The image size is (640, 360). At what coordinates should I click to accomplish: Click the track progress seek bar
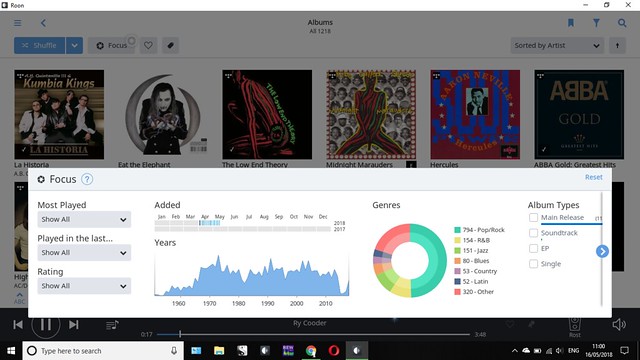[313, 334]
